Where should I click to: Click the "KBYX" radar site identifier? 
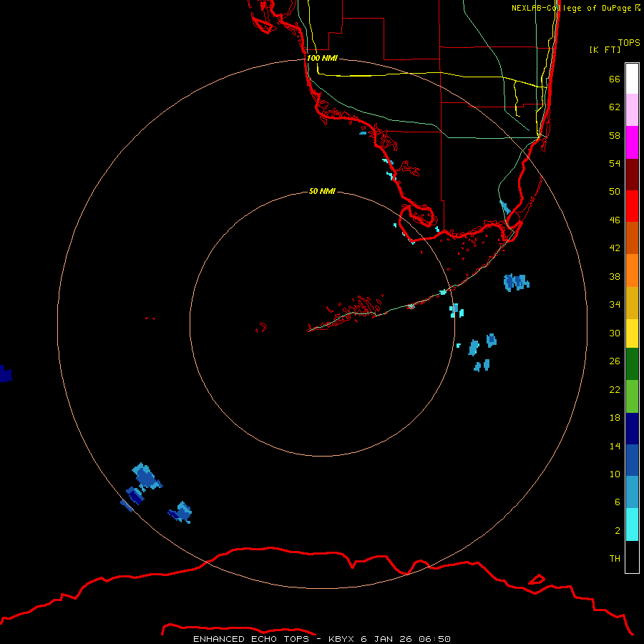[341, 639]
